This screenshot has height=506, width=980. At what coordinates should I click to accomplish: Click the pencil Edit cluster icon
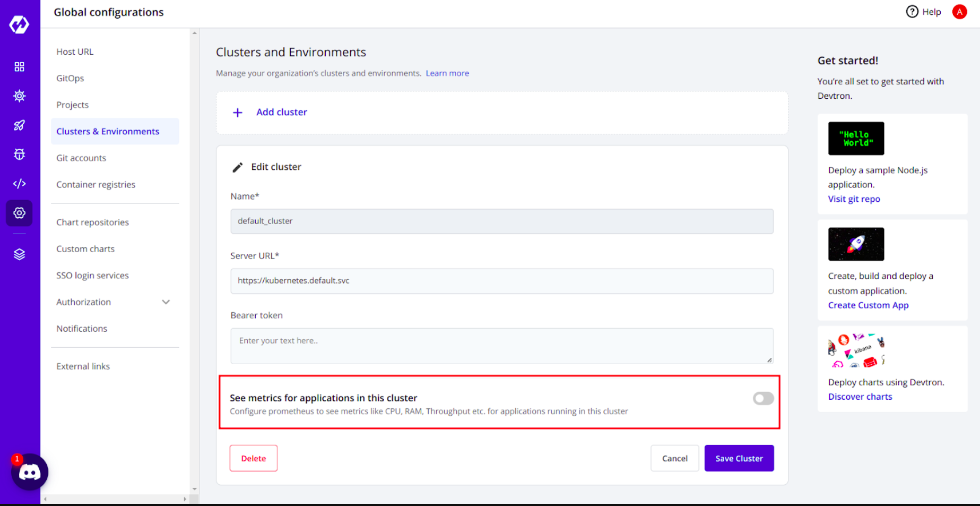click(x=238, y=167)
